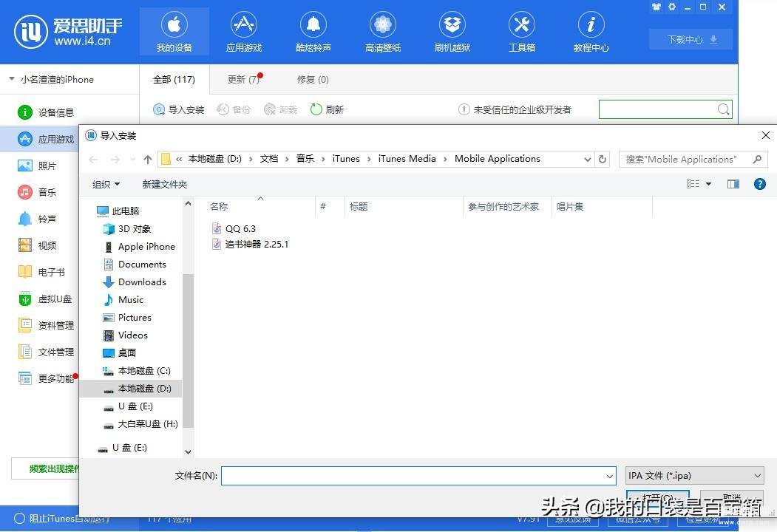Viewport: 777px width, 532px height.
Task: Click iTunes Media in the breadcrumb path
Action: click(407, 159)
